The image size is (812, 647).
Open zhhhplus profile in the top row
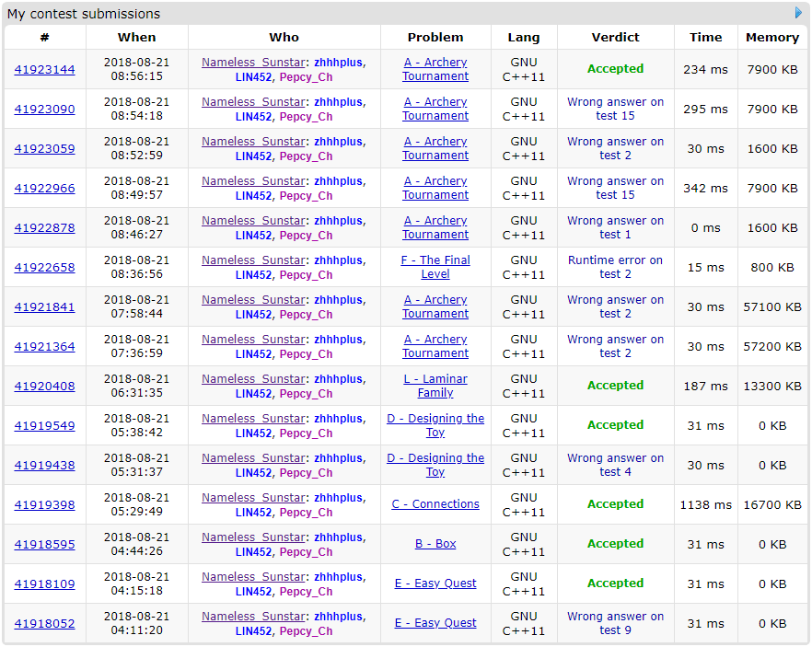tap(339, 63)
